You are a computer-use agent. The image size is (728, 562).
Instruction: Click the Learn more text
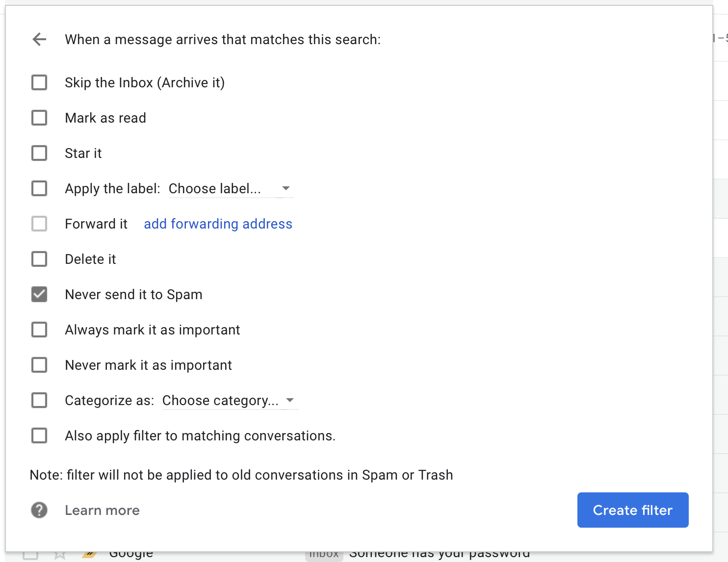(x=102, y=510)
